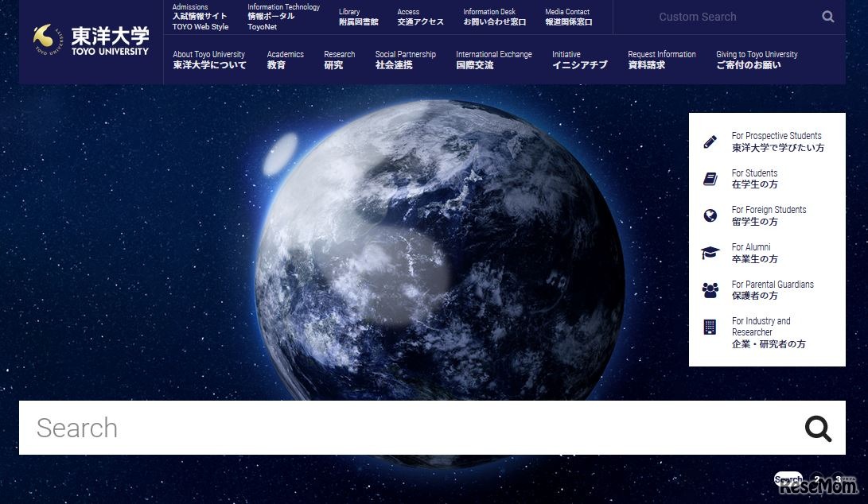Select For Students link

(x=754, y=179)
